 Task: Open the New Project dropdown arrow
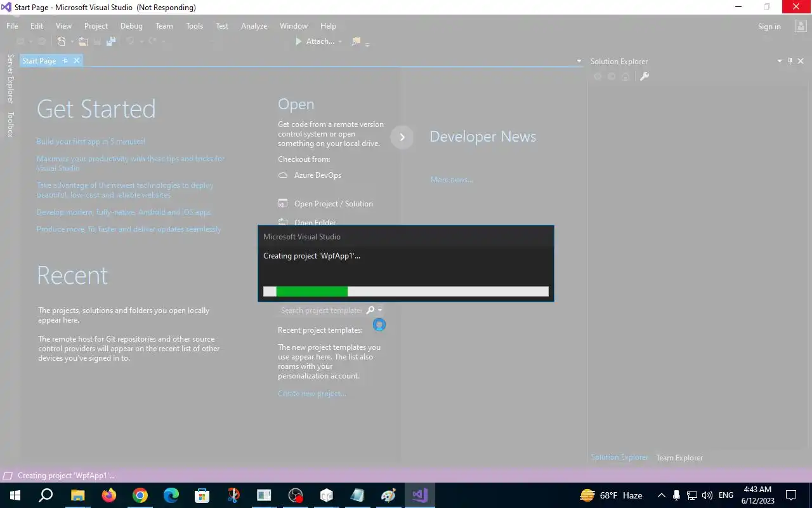pos(72,41)
